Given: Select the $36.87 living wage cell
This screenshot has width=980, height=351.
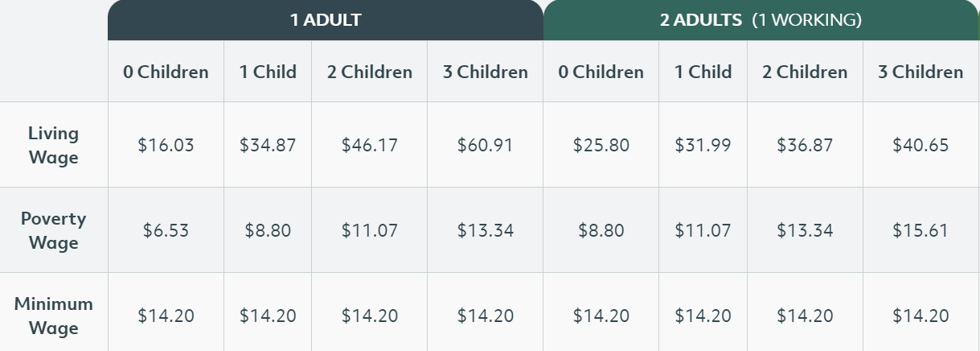Looking at the screenshot, I should (805, 145).
